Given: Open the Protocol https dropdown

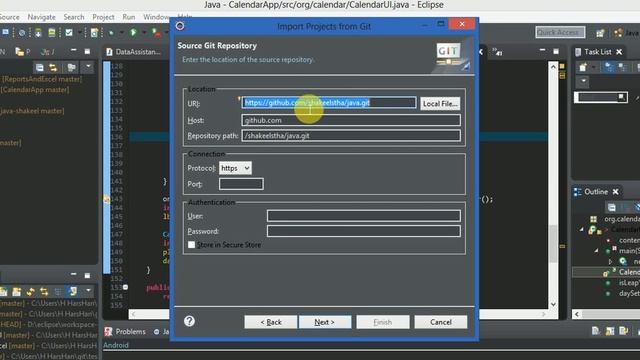Looking at the screenshot, I should [235, 168].
